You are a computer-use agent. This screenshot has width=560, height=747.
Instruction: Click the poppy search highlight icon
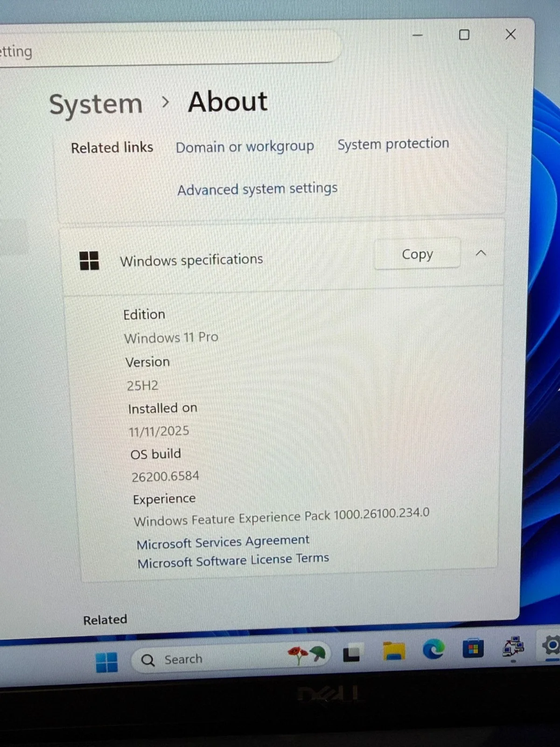tap(306, 655)
